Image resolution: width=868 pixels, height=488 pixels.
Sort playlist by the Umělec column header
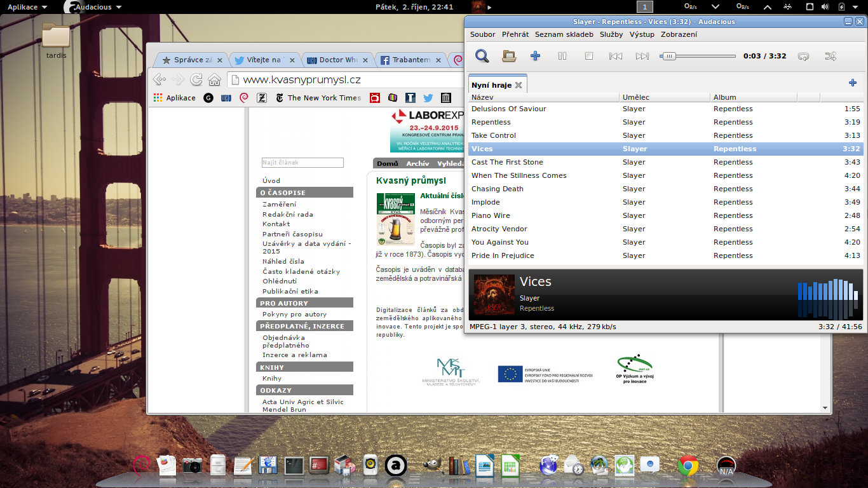pyautogui.click(x=665, y=97)
